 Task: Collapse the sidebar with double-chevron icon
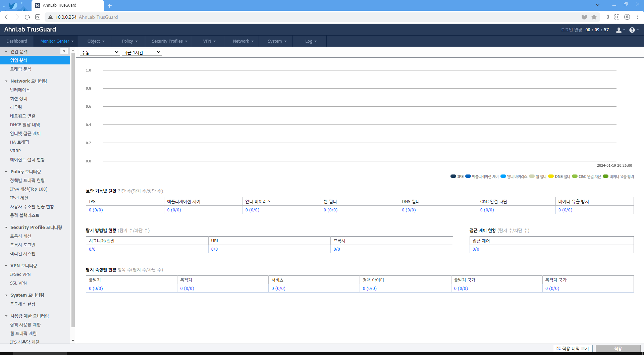click(x=64, y=51)
